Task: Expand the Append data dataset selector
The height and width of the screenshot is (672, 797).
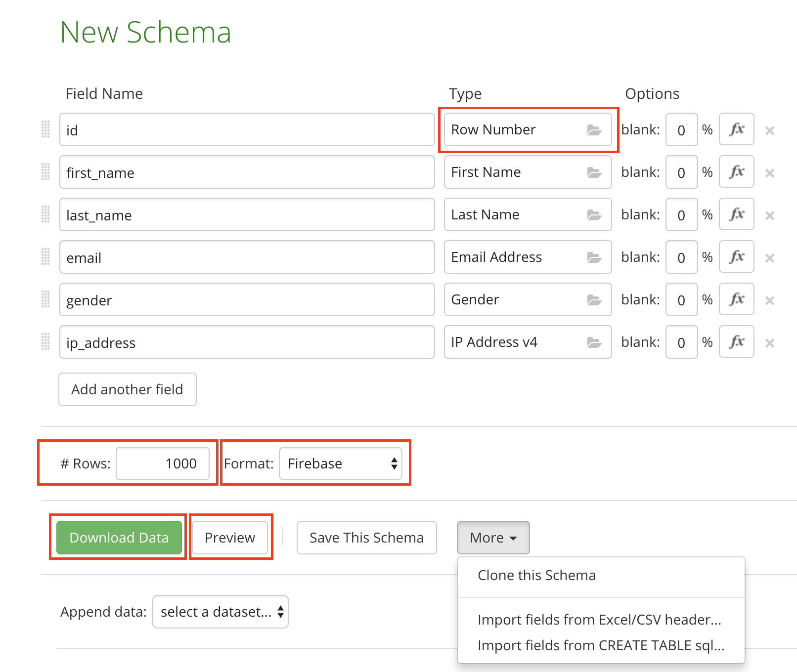Action: click(221, 612)
